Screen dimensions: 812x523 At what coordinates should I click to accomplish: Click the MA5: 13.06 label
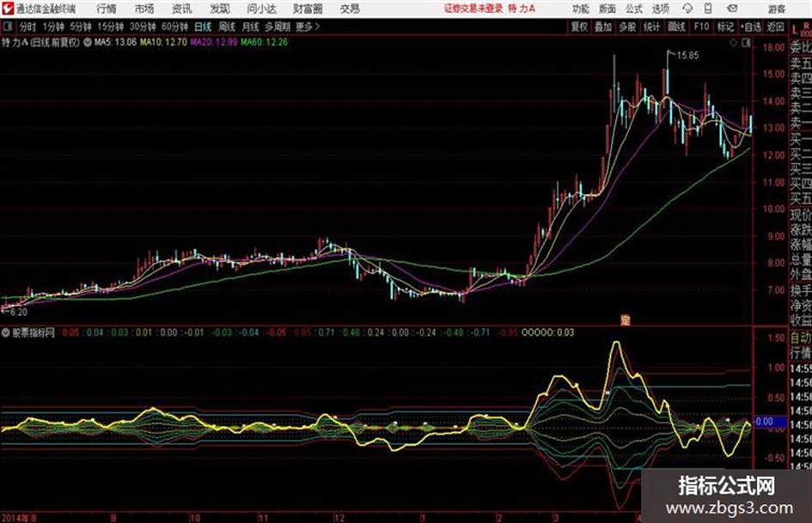tap(115, 42)
